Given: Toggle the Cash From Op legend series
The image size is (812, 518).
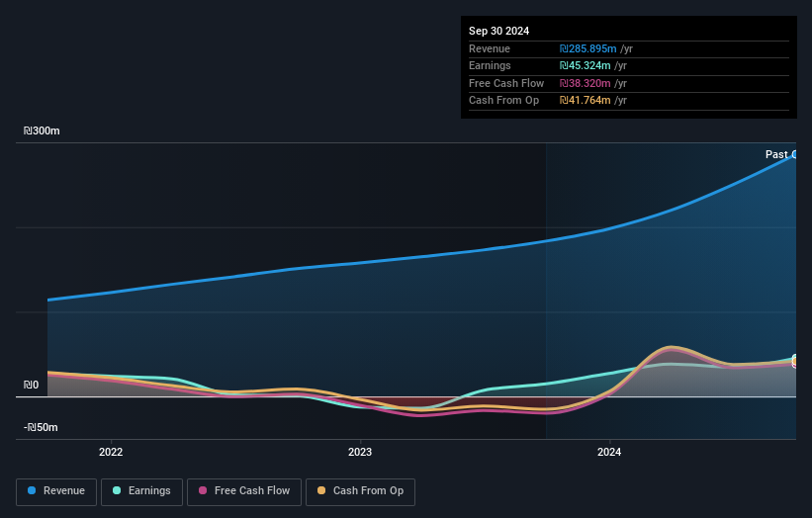Looking at the screenshot, I should [360, 491].
